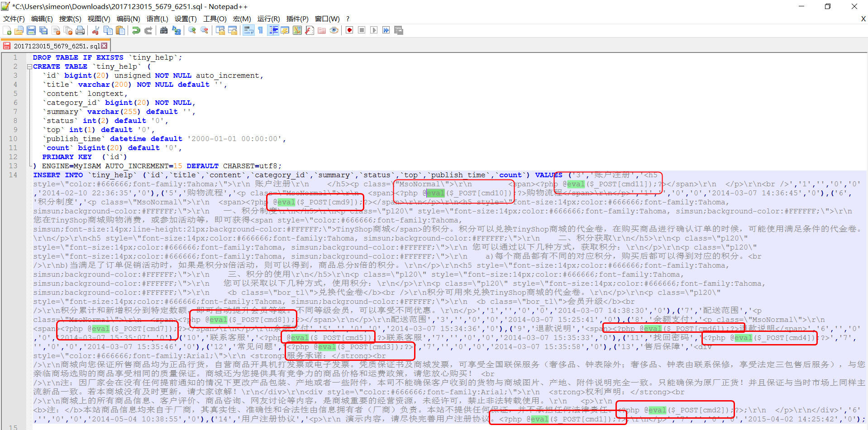
Task: Open the document map icon
Action: pos(297,30)
